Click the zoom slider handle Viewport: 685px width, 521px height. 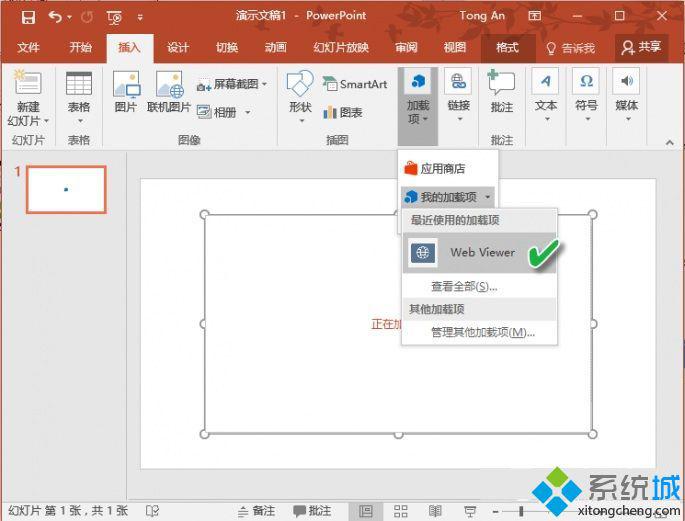click(x=521, y=511)
